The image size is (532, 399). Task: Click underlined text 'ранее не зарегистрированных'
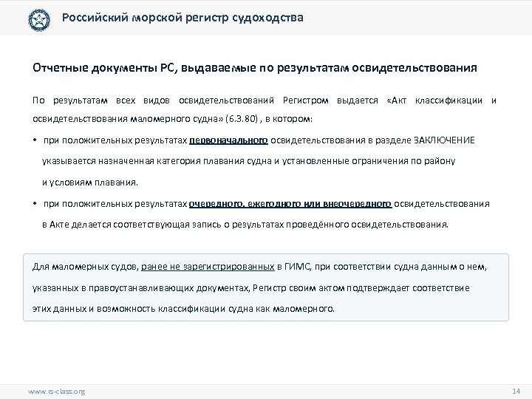(x=208, y=267)
